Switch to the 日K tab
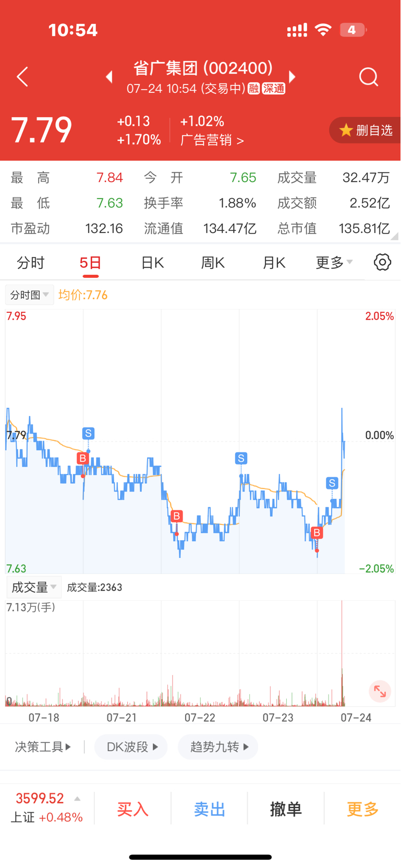This screenshot has width=401, height=868. click(152, 263)
